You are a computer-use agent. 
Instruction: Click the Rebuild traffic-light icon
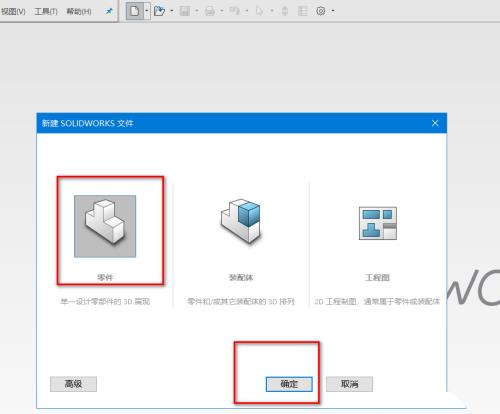pyautogui.click(x=285, y=11)
